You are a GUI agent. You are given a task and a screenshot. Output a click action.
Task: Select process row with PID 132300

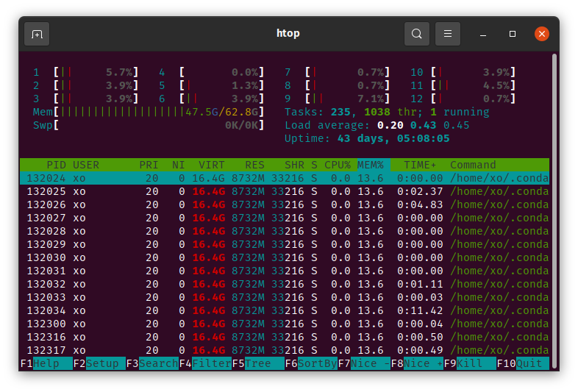pos(285,324)
